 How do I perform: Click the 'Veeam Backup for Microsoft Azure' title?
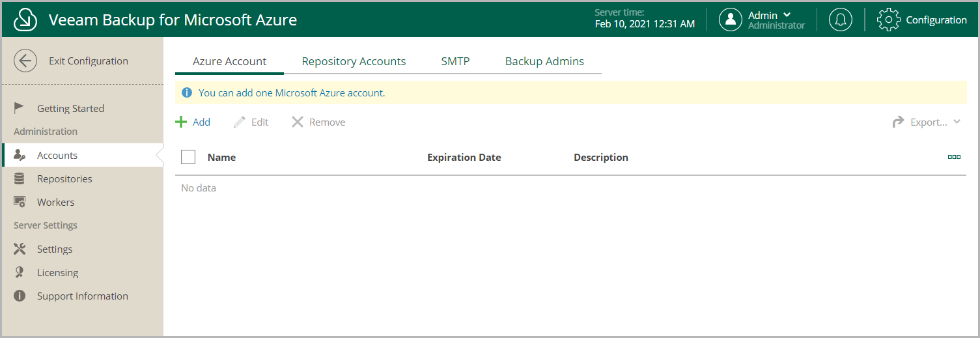pyautogui.click(x=173, y=20)
